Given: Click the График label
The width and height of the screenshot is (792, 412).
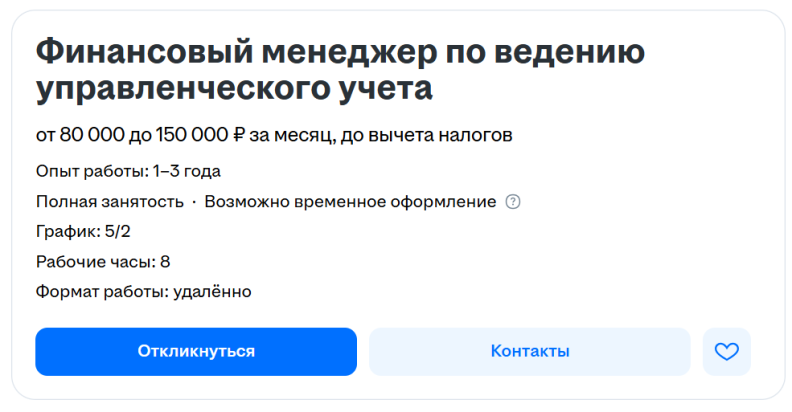Looking at the screenshot, I should tap(68, 232).
